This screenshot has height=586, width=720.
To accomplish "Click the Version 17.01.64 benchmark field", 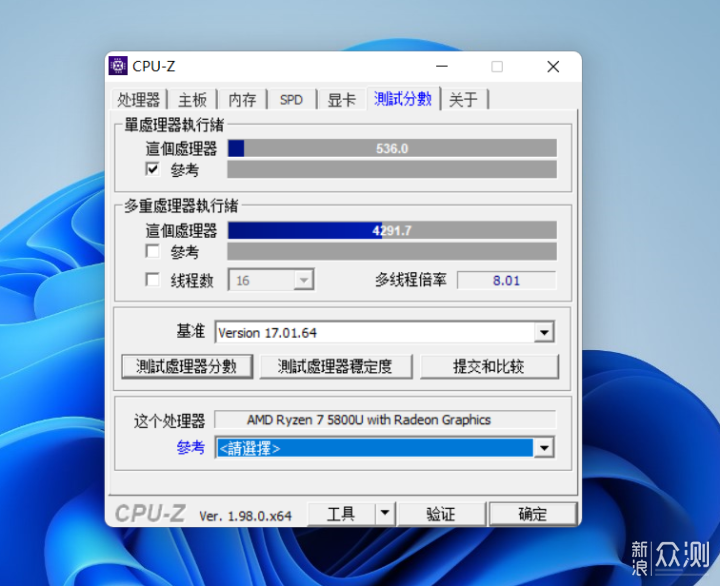I will point(374,332).
